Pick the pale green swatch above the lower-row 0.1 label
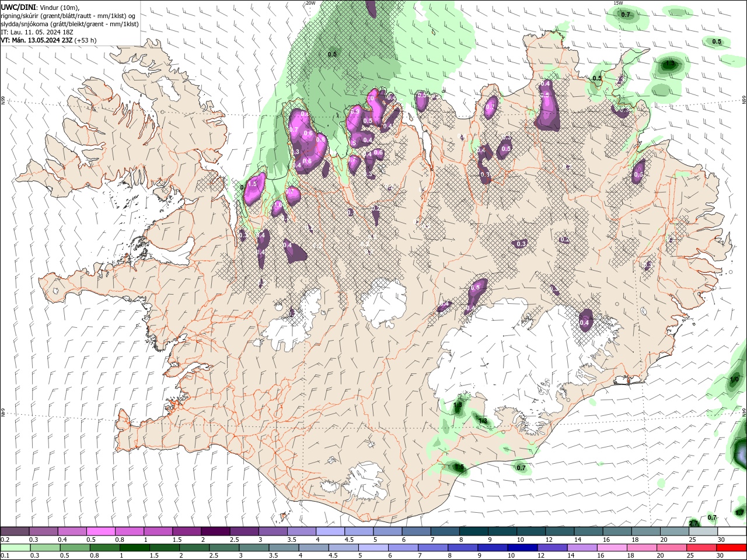This screenshot has width=747, height=560. (15, 548)
